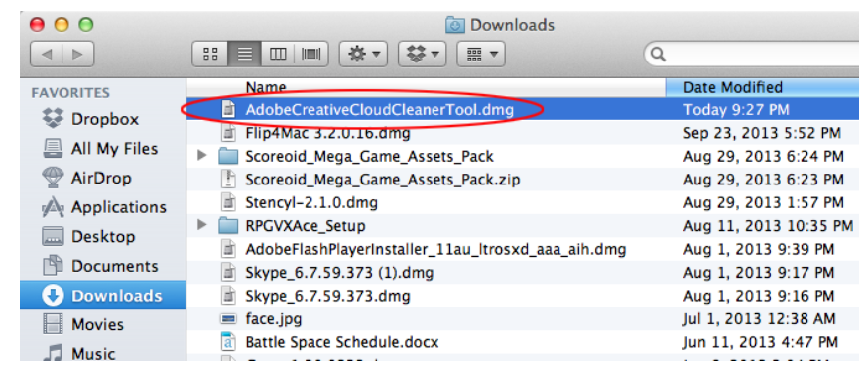The width and height of the screenshot is (868, 368).
Task: Select Downloads in the sidebar
Action: 103,295
